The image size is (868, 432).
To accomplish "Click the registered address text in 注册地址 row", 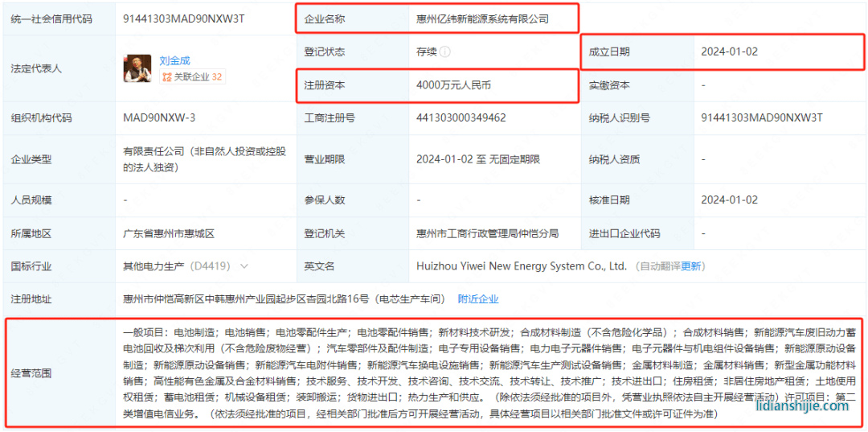I will [x=285, y=299].
